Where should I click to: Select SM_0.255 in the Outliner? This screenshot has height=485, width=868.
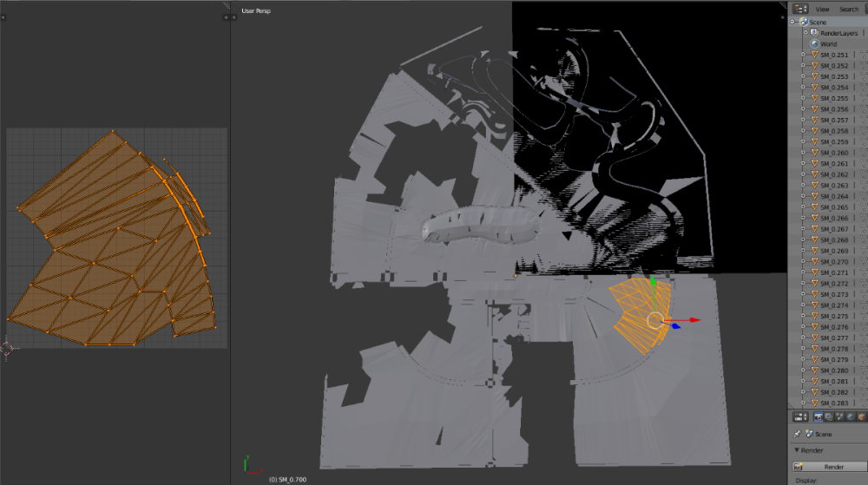[x=834, y=98]
